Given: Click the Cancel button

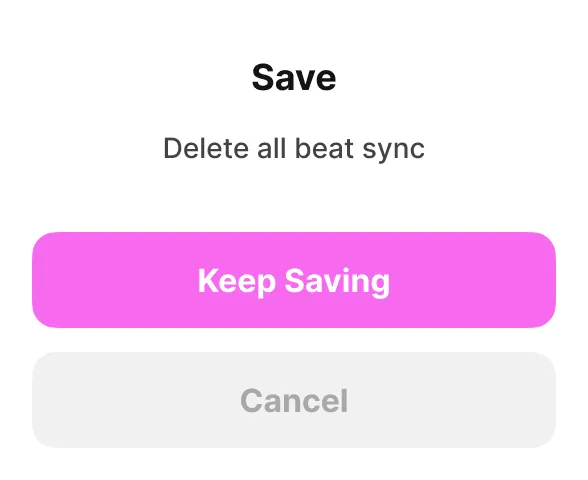Looking at the screenshot, I should click(x=294, y=400).
